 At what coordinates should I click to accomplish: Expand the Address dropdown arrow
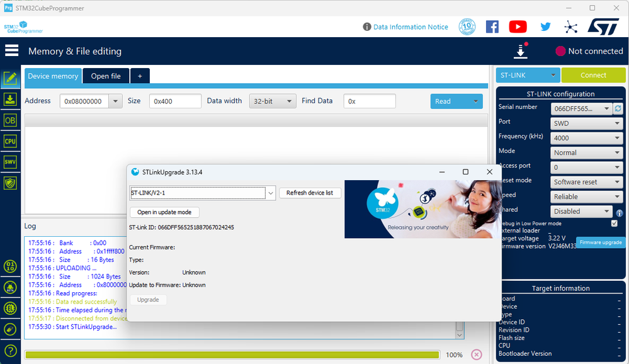point(115,101)
